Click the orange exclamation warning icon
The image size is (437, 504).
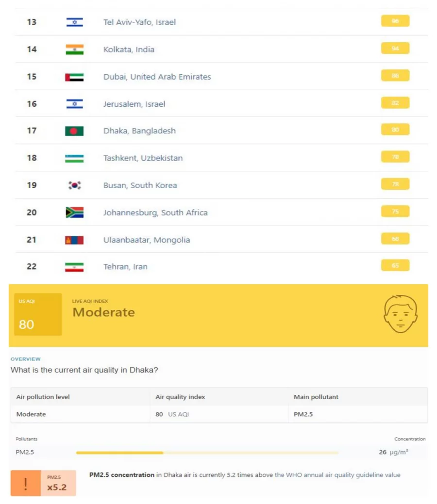[x=25, y=483]
